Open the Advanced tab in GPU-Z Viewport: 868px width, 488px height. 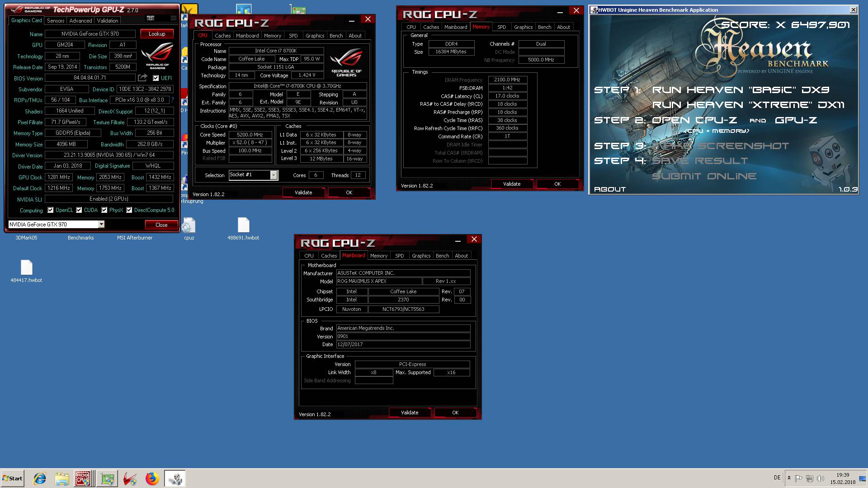click(80, 21)
